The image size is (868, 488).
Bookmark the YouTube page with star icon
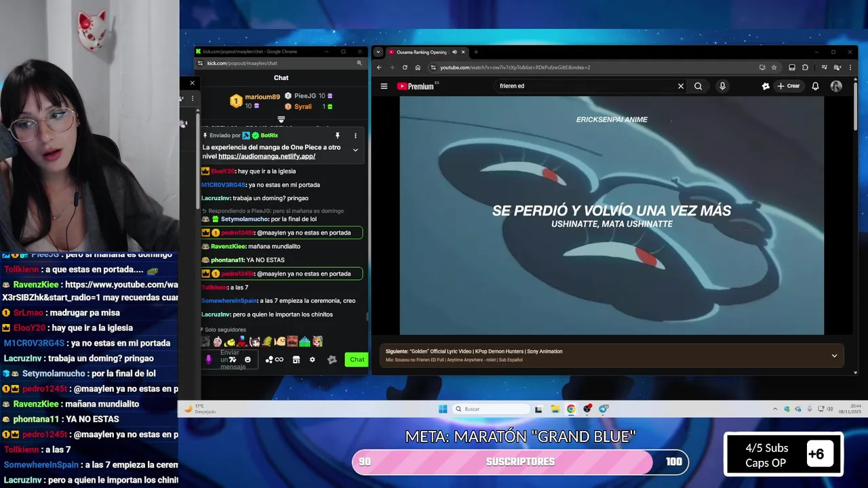click(x=774, y=67)
